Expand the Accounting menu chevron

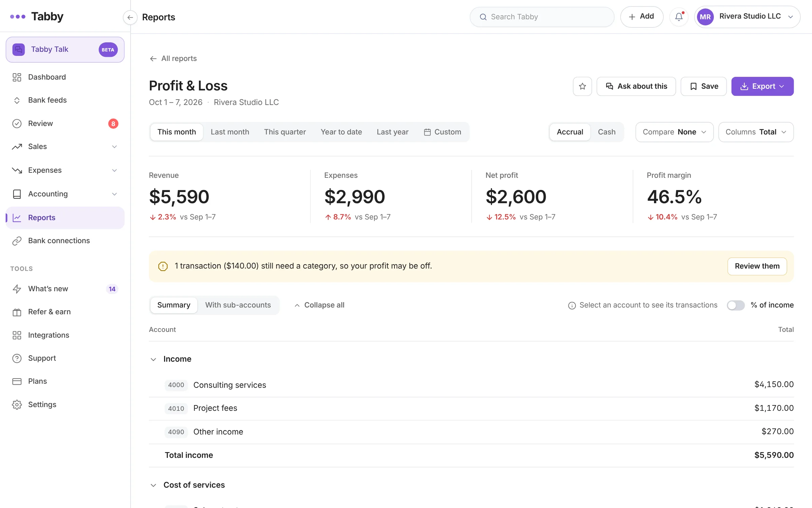114,194
